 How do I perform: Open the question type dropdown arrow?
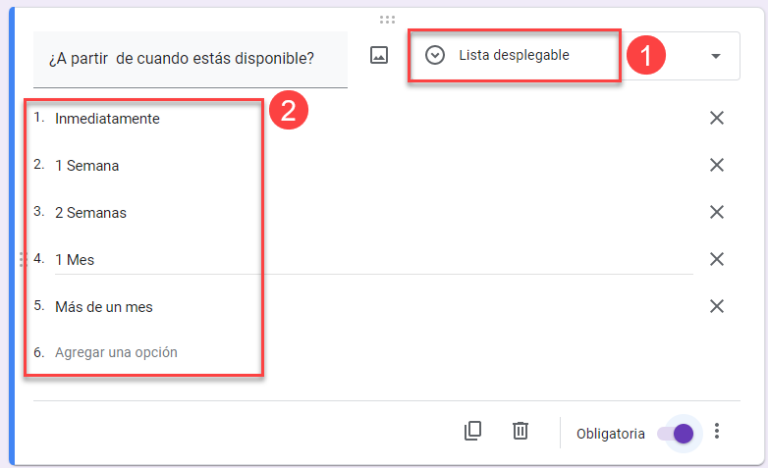tap(716, 56)
